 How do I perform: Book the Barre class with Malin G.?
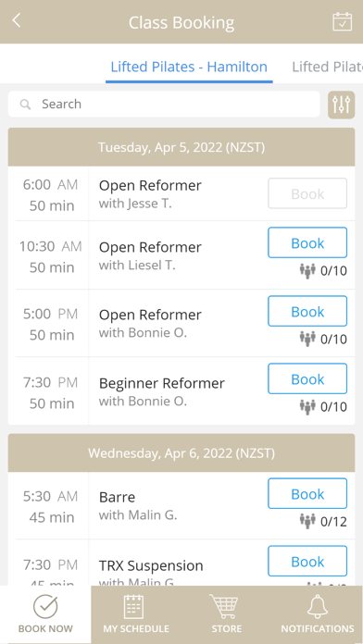point(307,494)
